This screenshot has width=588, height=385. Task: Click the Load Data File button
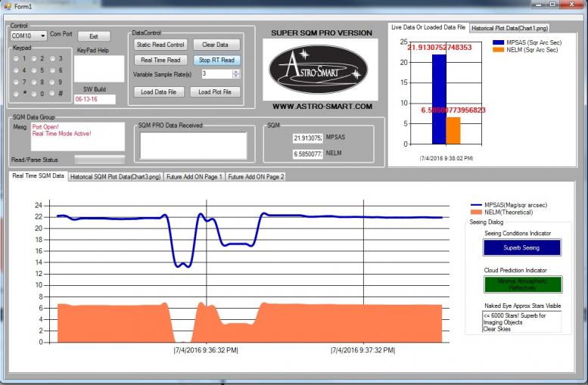point(159,92)
